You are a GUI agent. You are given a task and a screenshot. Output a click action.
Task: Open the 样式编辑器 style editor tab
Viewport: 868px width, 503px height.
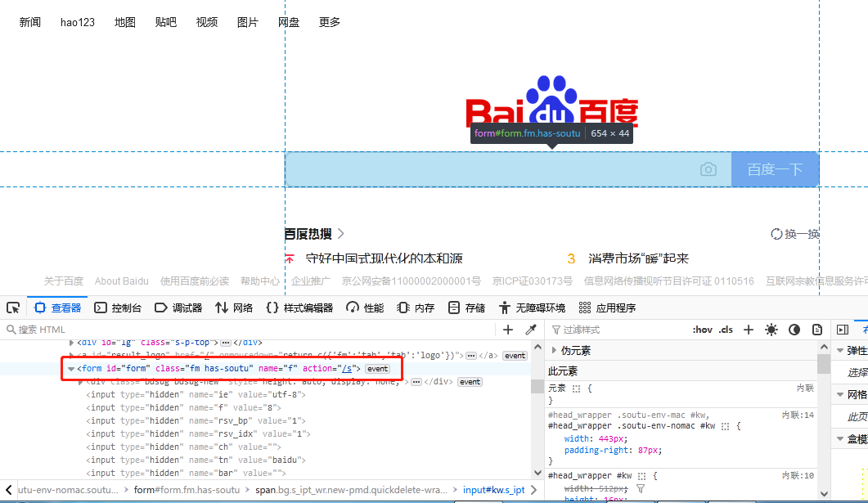300,308
